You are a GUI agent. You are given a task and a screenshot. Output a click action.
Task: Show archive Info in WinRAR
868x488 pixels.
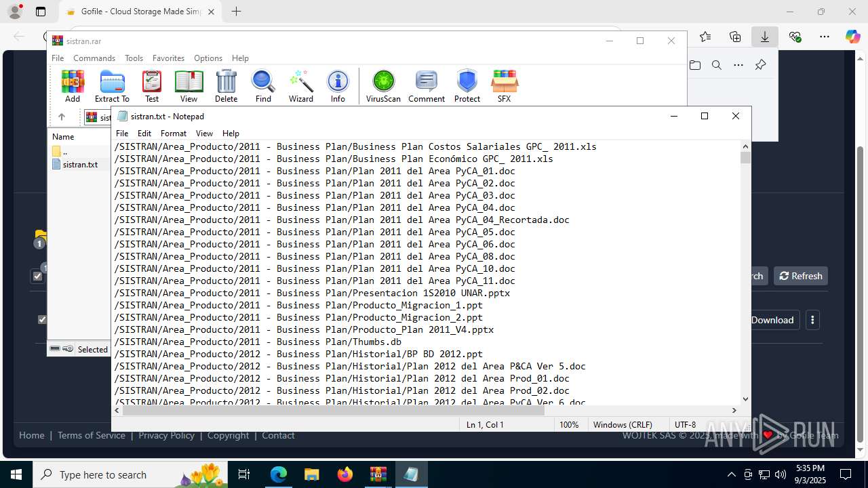tap(338, 86)
